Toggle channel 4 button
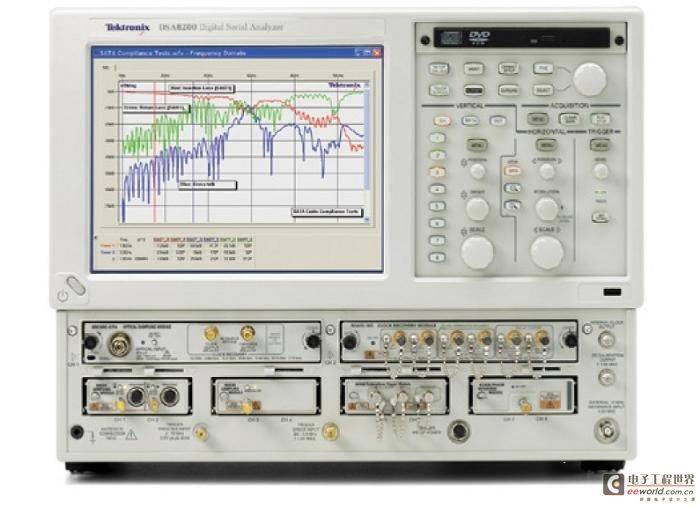Image resolution: width=700 pixels, height=508 pixels. pos(437,189)
